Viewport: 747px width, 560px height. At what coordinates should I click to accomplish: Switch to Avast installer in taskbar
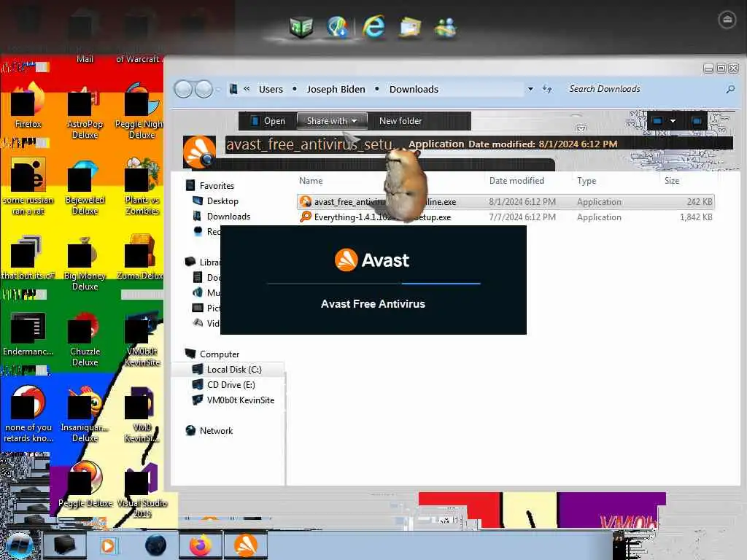point(246,545)
